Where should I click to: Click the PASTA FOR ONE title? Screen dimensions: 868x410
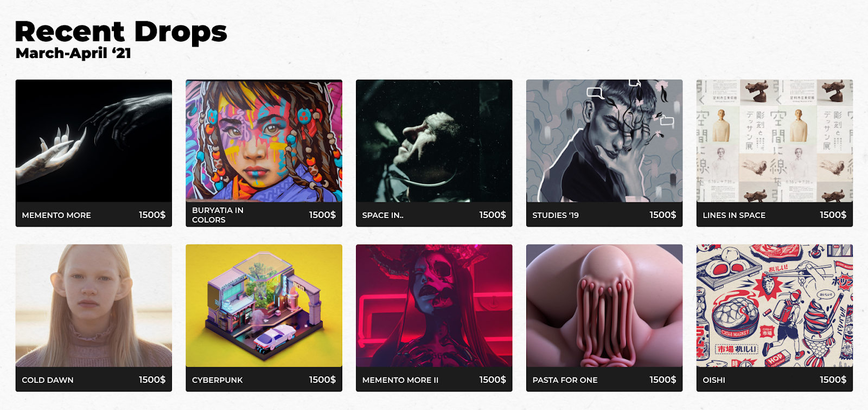tap(565, 380)
